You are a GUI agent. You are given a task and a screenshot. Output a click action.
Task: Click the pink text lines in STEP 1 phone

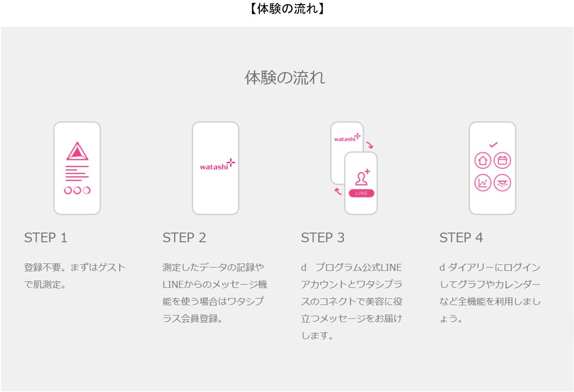coord(77,173)
